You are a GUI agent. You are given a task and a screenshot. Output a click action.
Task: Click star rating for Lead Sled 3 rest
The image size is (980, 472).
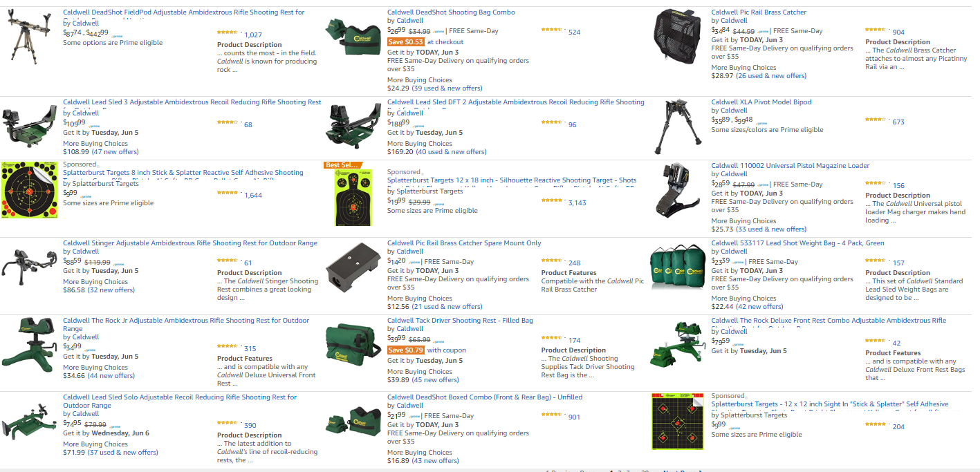tap(228, 122)
